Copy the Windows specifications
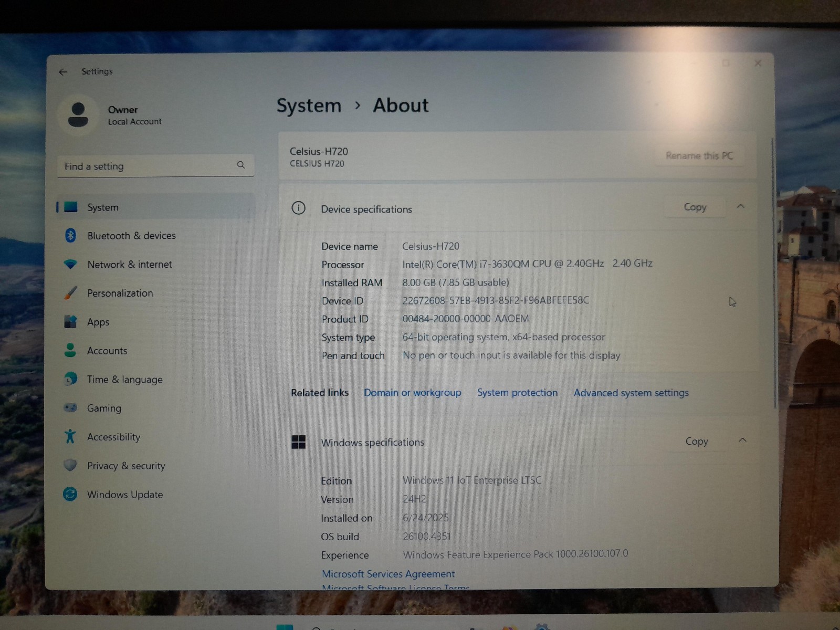 (697, 442)
